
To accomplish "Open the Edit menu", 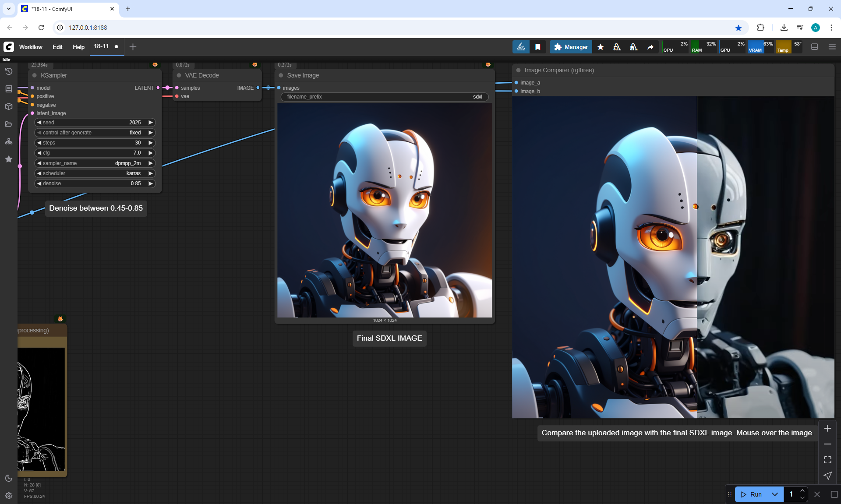I will (57, 47).
